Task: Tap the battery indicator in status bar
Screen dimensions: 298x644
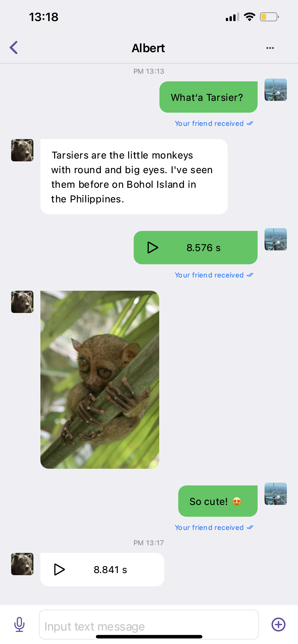Action: [269, 17]
